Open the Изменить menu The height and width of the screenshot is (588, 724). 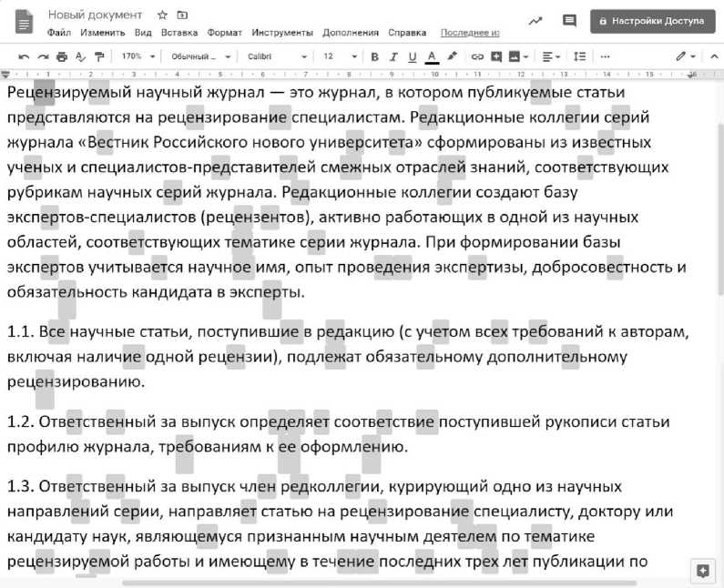[103, 33]
